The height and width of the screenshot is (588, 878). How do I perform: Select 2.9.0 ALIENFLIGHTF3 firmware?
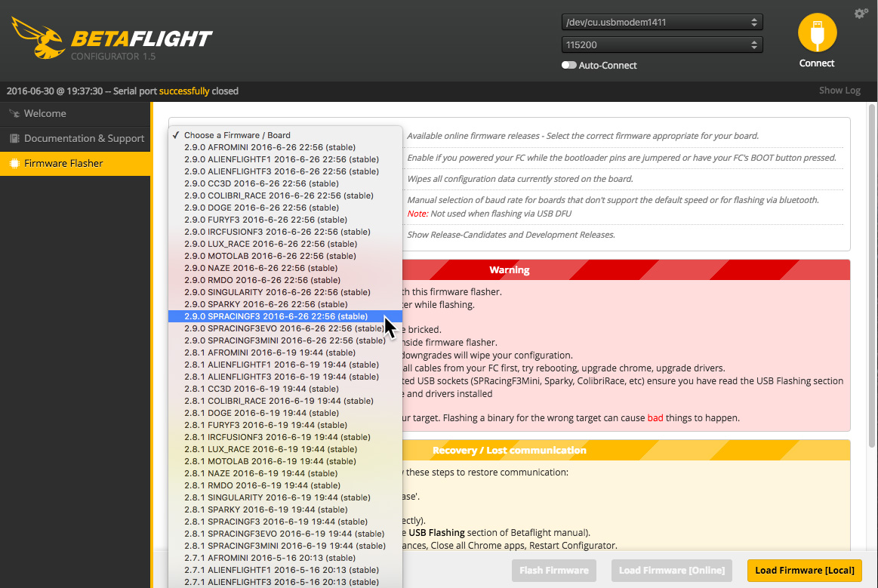click(x=285, y=171)
